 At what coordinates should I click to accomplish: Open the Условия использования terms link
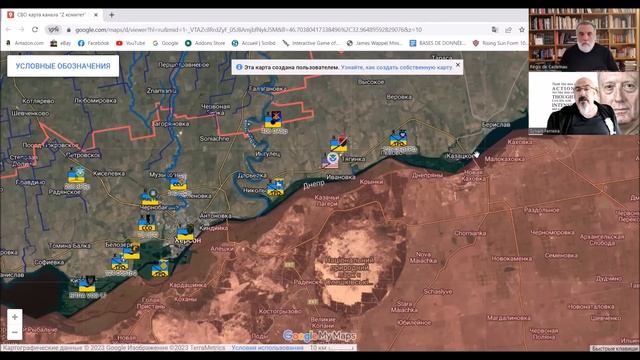coord(267,348)
